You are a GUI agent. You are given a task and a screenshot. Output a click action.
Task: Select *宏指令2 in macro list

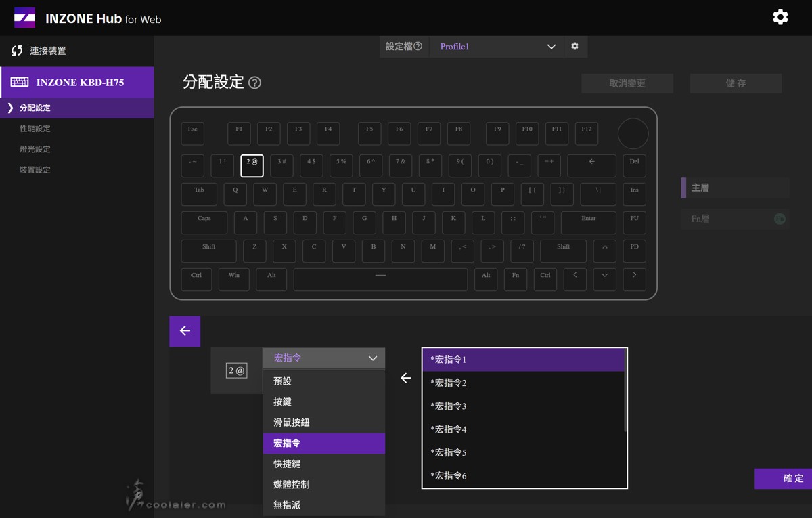click(523, 383)
